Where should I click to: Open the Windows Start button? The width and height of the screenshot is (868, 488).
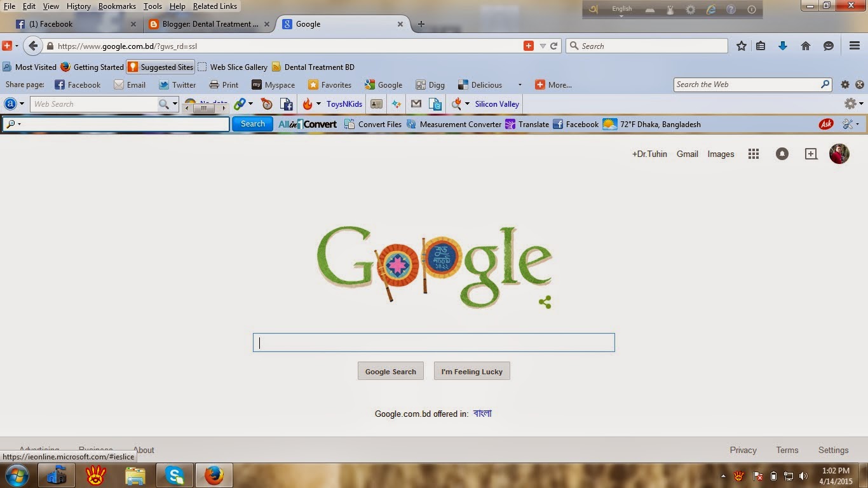click(17, 475)
